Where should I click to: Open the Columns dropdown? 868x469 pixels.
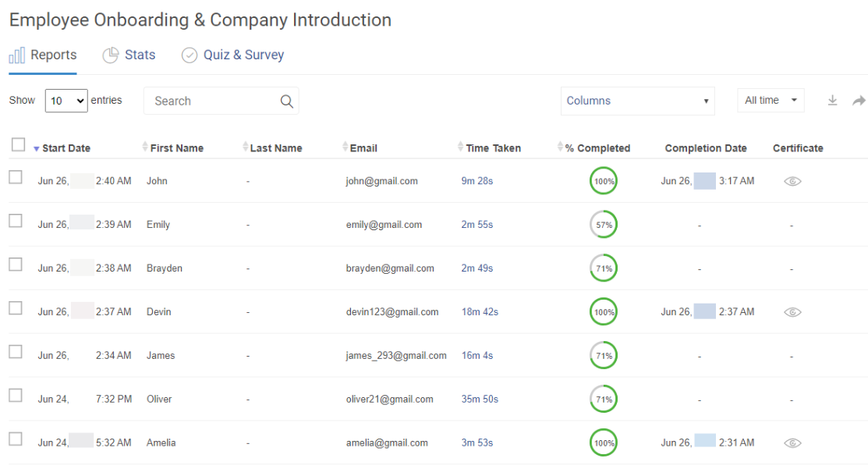pyautogui.click(x=637, y=101)
